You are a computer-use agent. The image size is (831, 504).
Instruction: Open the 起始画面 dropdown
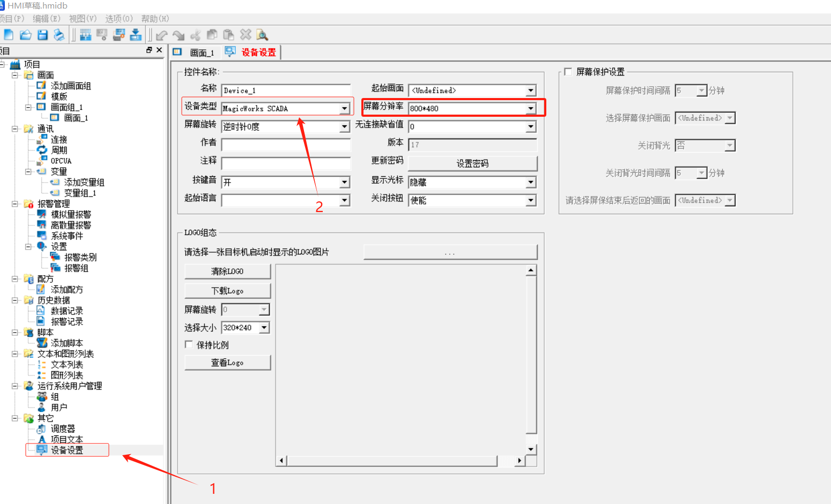(530, 91)
